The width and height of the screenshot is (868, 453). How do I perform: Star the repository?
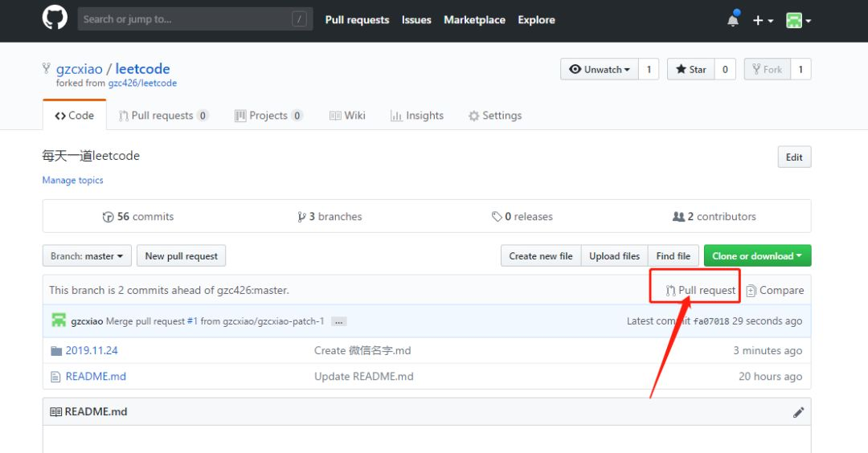(691, 69)
